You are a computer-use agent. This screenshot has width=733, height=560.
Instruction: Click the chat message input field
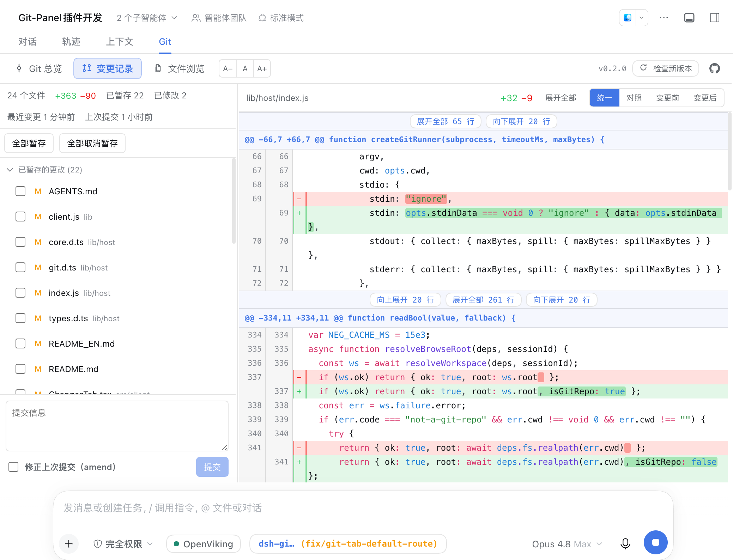[363, 508]
